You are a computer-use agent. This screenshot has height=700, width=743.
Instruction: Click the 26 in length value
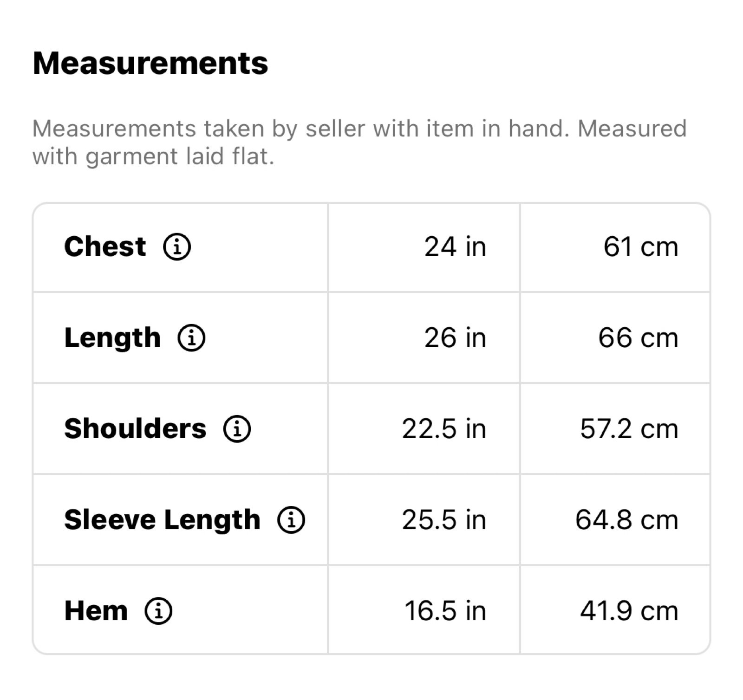click(x=455, y=337)
